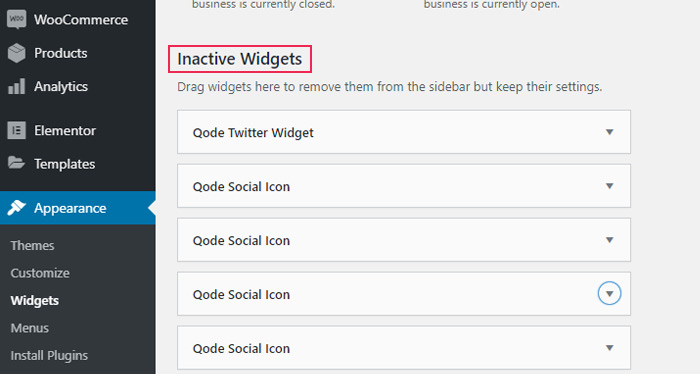
Task: Select Widgets in Appearance submenu
Action: pos(35,301)
